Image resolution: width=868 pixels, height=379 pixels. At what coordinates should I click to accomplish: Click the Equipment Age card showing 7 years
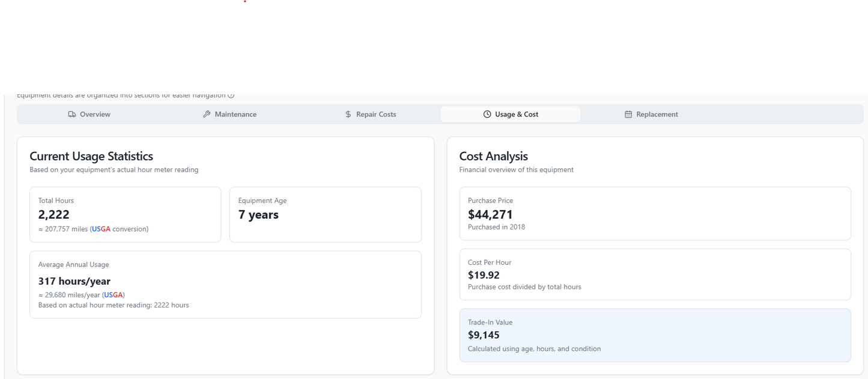[x=325, y=214]
